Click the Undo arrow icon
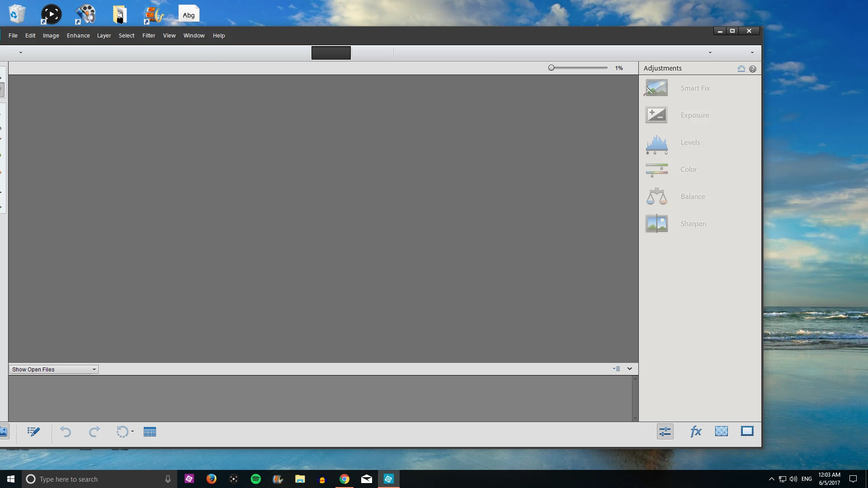The height and width of the screenshot is (488, 868). coord(66,432)
